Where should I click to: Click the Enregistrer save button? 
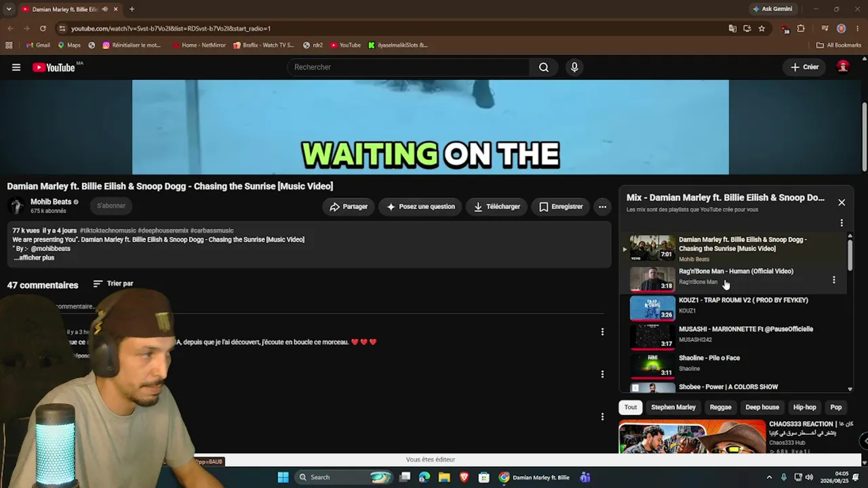coord(561,207)
